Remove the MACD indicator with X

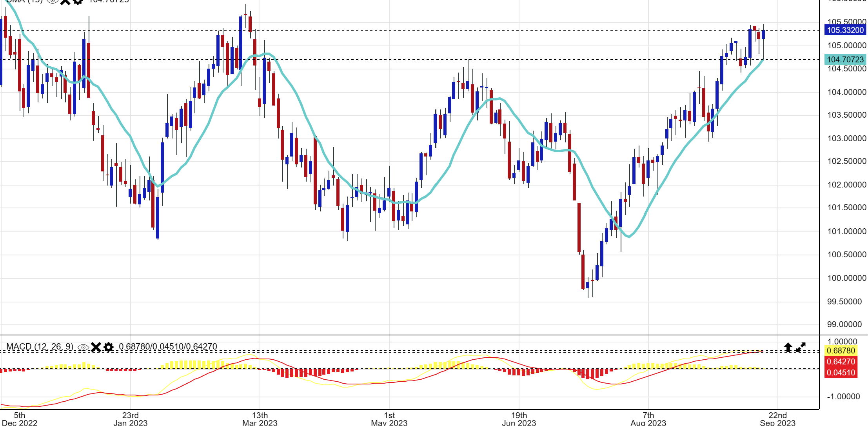coord(96,347)
